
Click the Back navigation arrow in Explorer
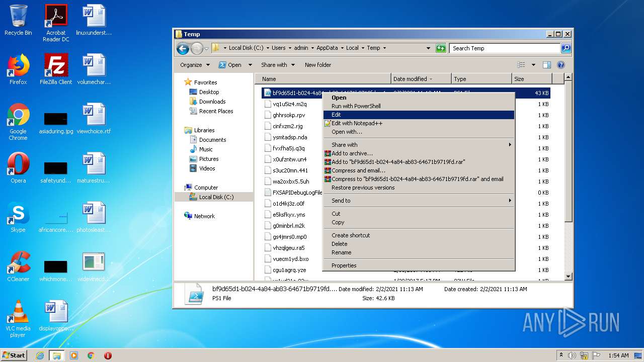click(183, 48)
